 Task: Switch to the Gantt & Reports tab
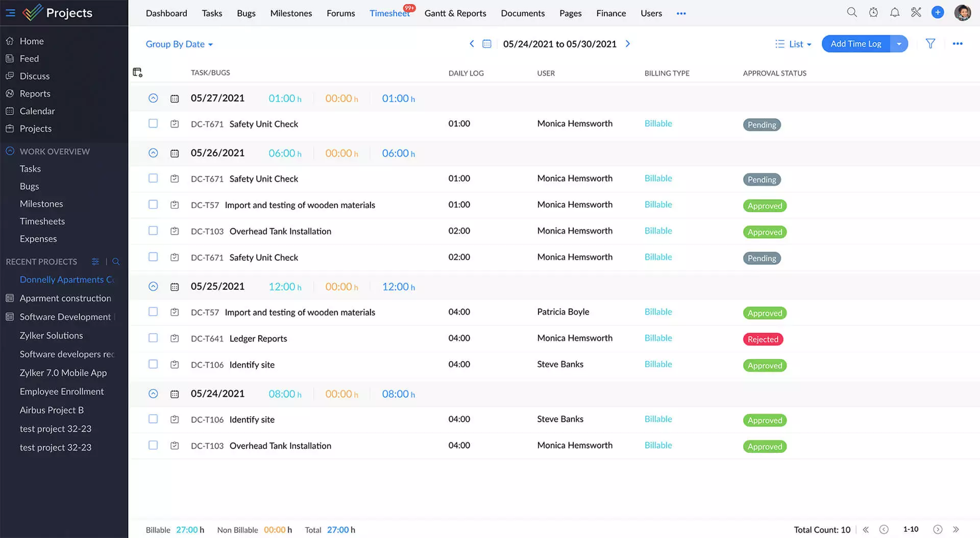point(455,13)
